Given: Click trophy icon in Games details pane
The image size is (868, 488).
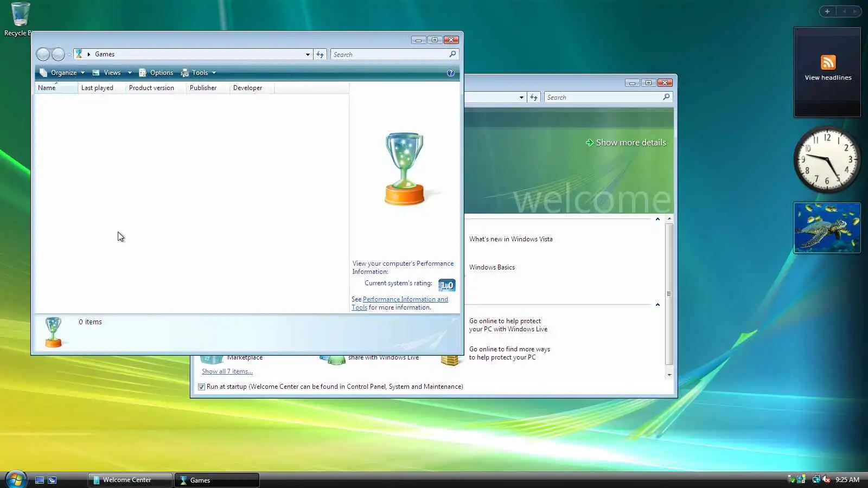Looking at the screenshot, I should (53, 332).
